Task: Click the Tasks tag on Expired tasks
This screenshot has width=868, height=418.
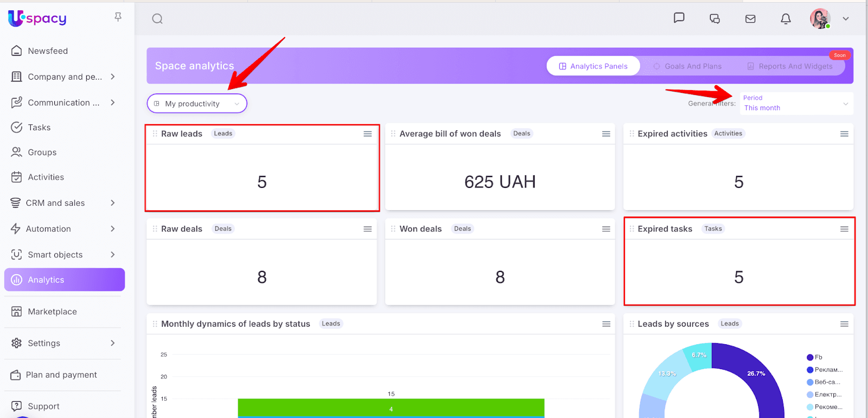Action: 713,229
